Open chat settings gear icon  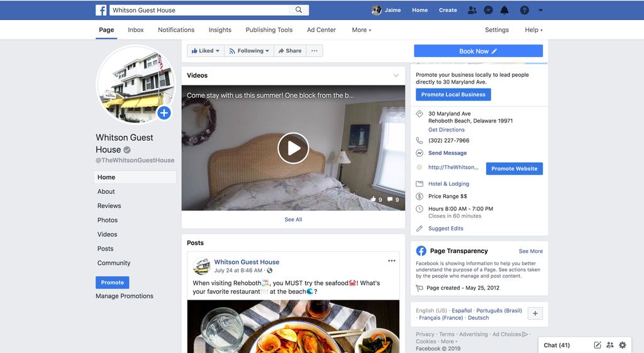click(623, 345)
